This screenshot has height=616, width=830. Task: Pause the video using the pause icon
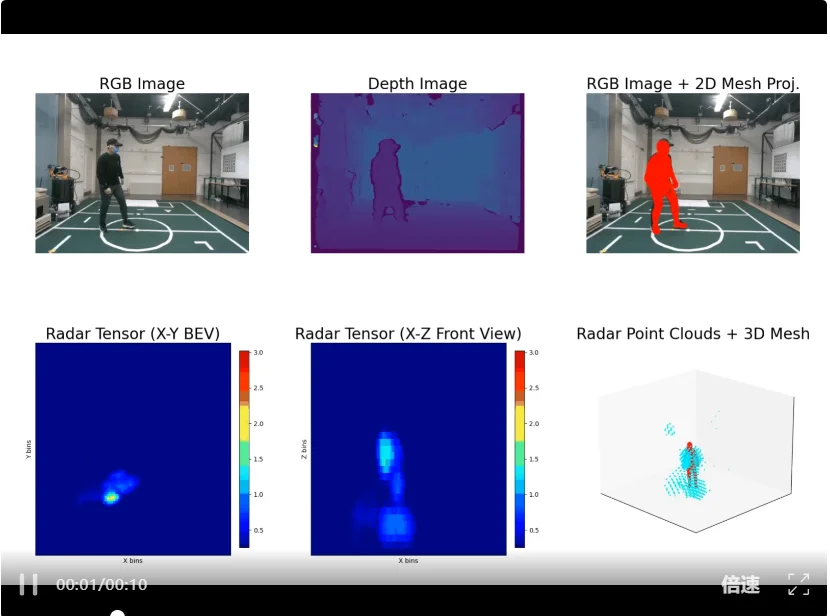[x=30, y=585]
